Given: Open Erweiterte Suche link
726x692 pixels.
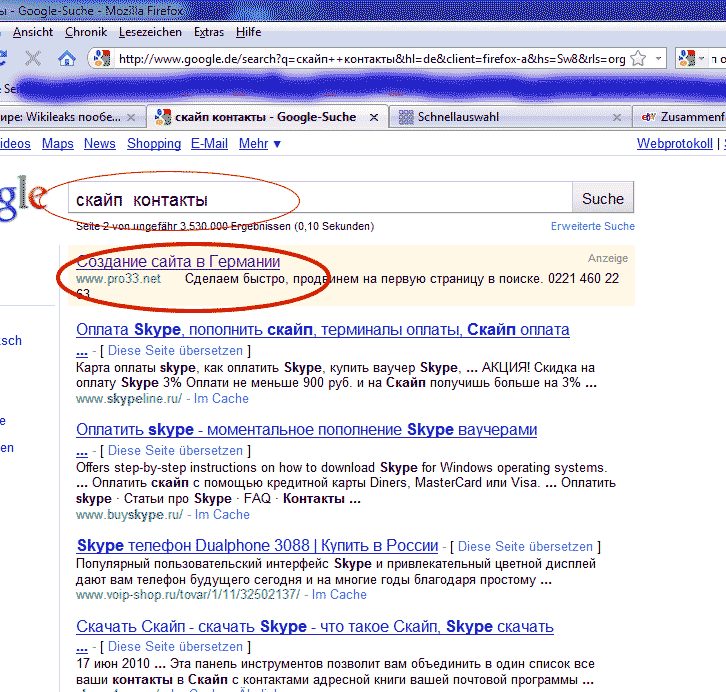Looking at the screenshot, I should pyautogui.click(x=592, y=226).
